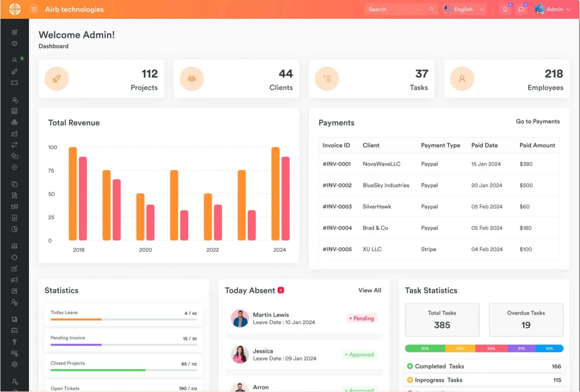Click the Overdue Tasks 19 box
The image size is (580, 392).
[x=526, y=320]
